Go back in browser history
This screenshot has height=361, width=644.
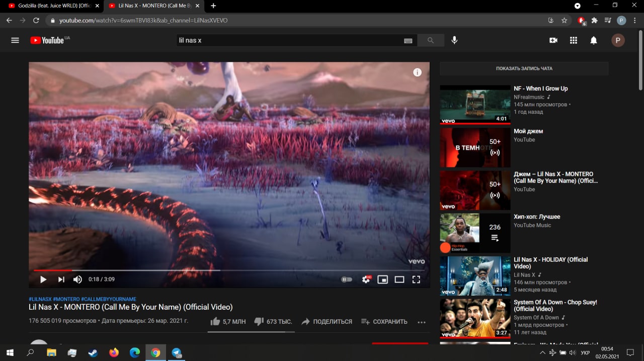[9, 21]
